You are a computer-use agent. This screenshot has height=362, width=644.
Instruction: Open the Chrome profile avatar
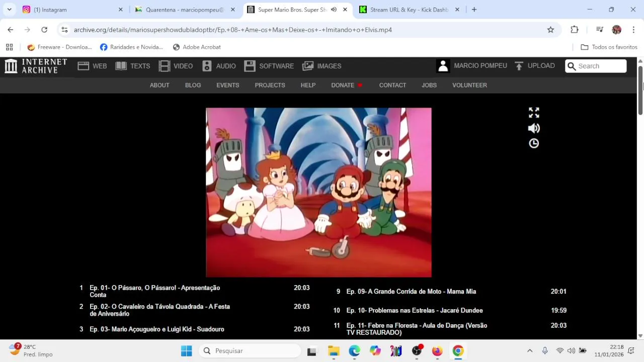[617, 30]
